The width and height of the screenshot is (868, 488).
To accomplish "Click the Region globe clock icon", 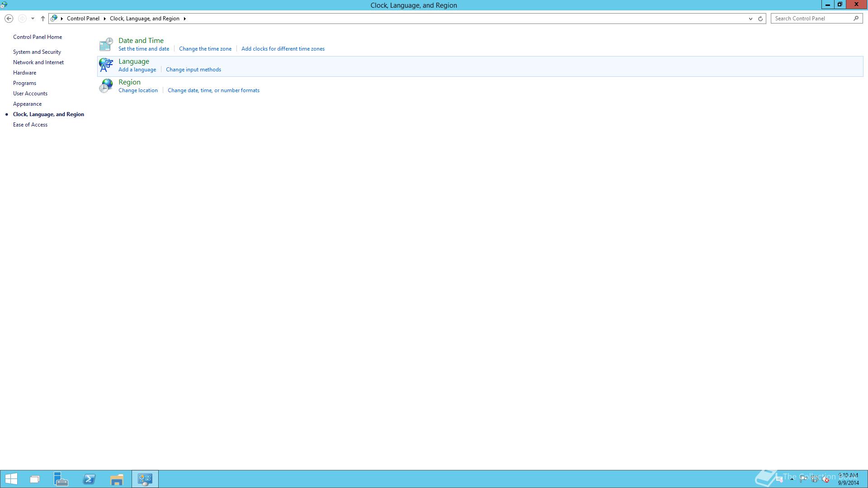I will coord(106,86).
